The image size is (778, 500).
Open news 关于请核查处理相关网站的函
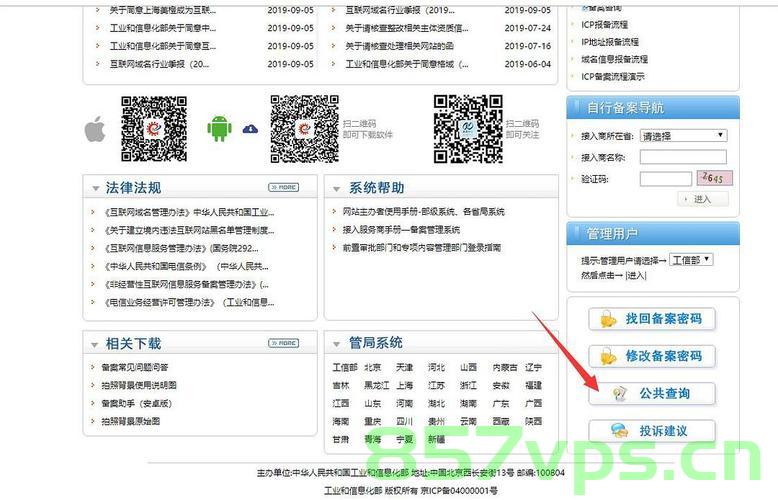click(x=399, y=46)
